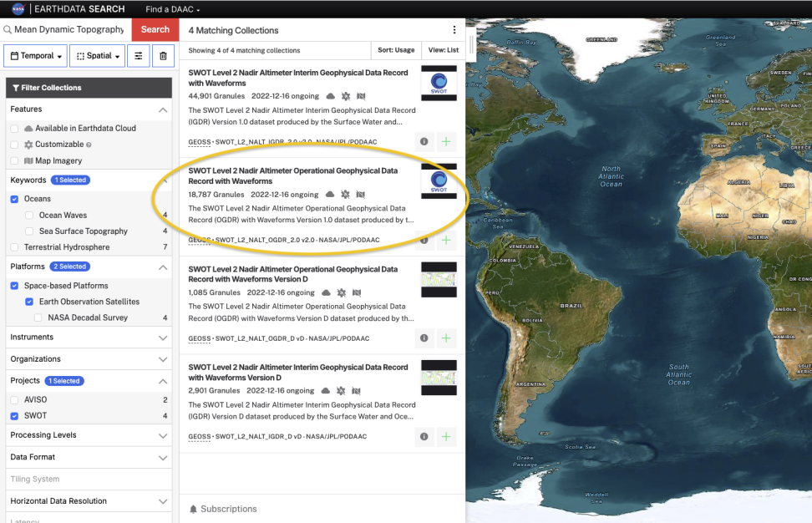Collapse the Features section
This screenshot has height=523, width=812.
coord(163,109)
